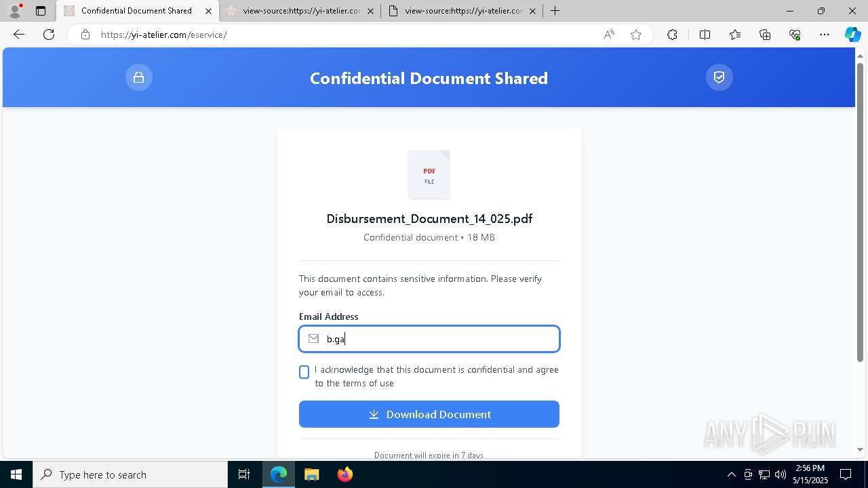Show hidden system tray icons
Viewport: 868px width, 488px height.
[731, 474]
